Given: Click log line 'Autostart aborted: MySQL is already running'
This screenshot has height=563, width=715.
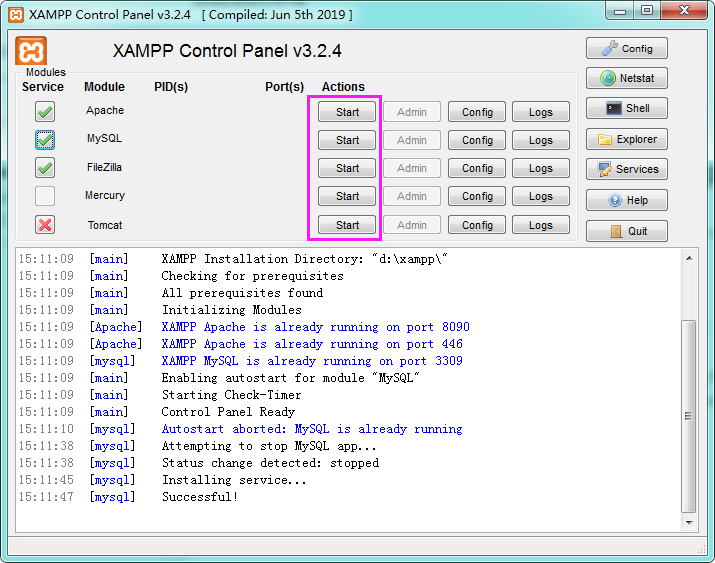Looking at the screenshot, I should (312, 429).
